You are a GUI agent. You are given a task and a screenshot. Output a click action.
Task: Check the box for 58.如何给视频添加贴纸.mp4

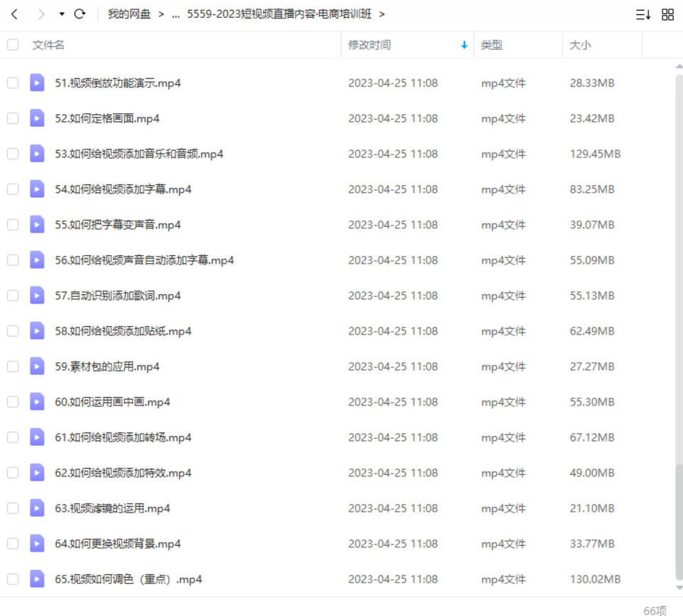coord(13,331)
